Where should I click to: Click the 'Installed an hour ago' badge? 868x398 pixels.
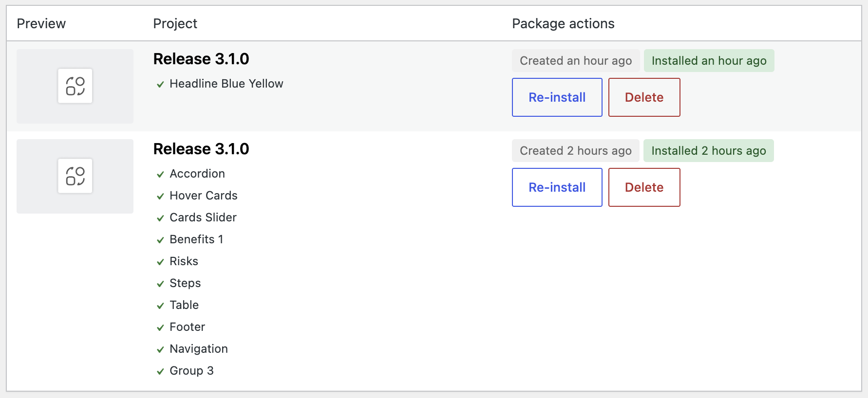(x=709, y=61)
